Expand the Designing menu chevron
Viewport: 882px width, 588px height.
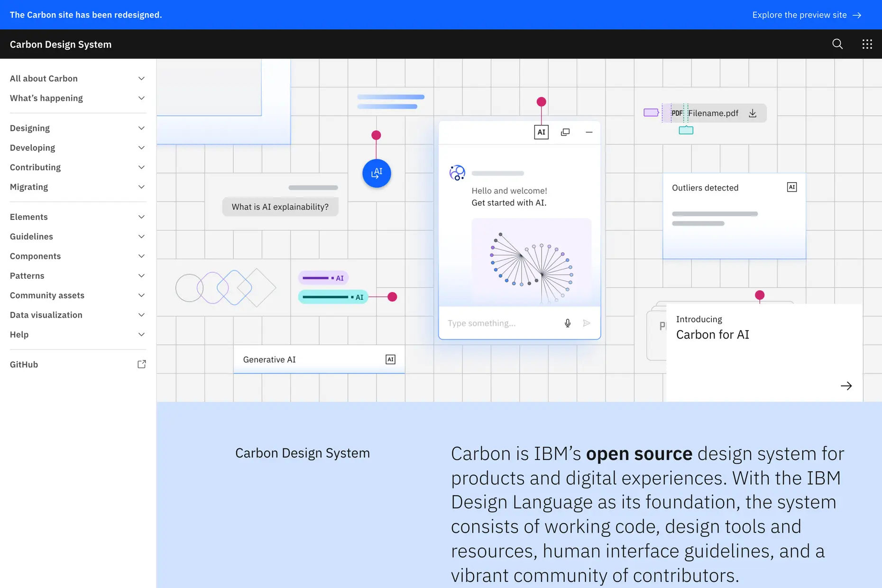pyautogui.click(x=141, y=128)
